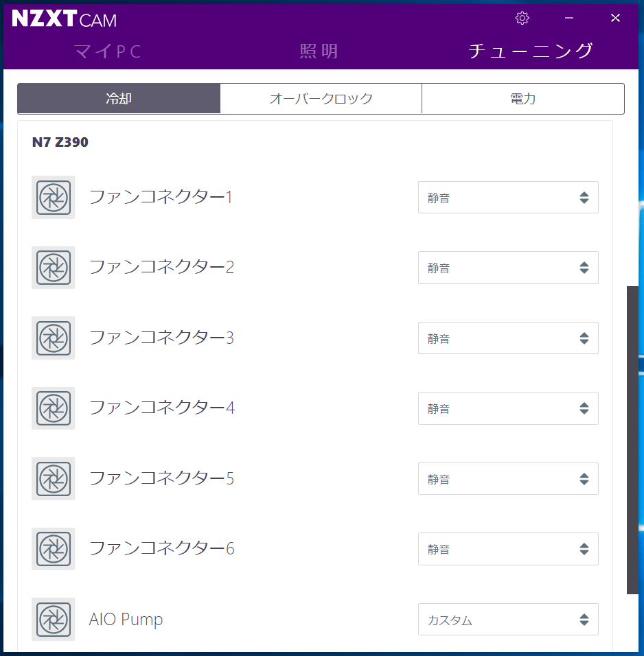Click the fan icon for ファンコネクター4
This screenshot has width=644, height=656.
[x=53, y=408]
